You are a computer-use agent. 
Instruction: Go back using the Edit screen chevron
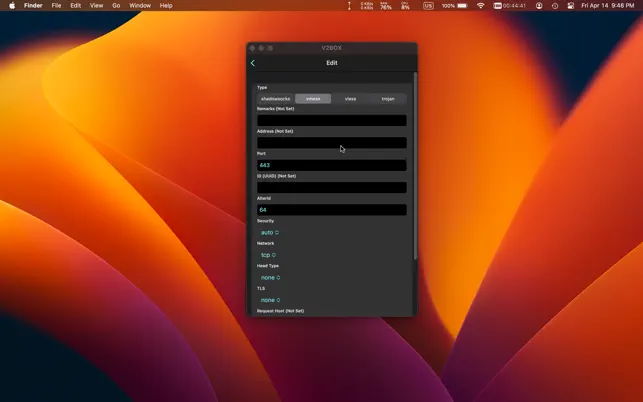[x=253, y=63]
